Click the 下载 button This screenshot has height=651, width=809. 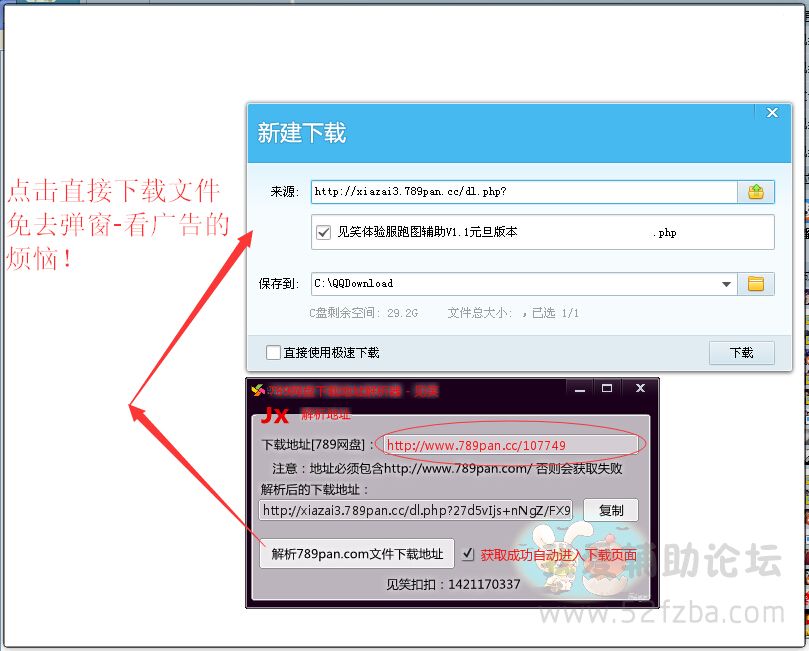(x=741, y=353)
